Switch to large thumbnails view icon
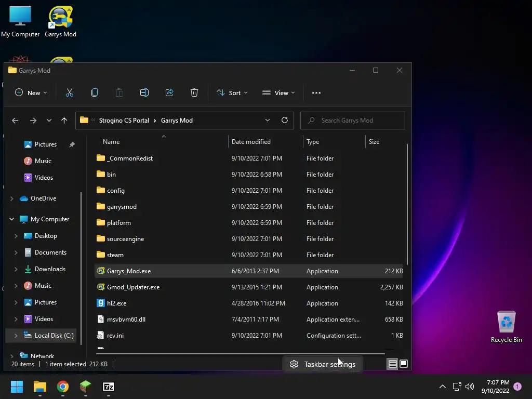Screen dimensions: 532x399 point(404,364)
